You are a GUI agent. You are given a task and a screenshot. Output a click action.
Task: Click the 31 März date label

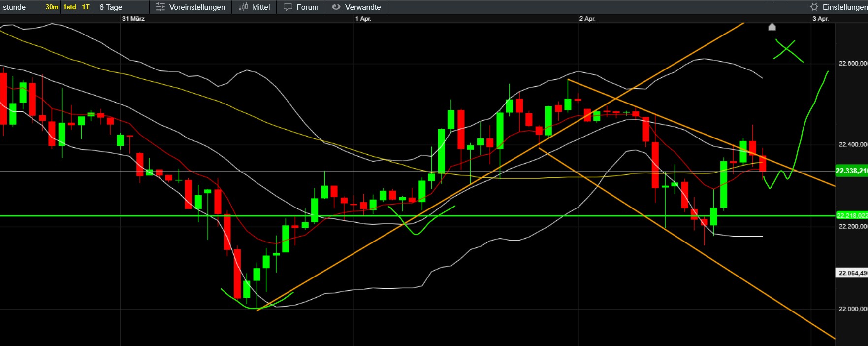pyautogui.click(x=133, y=19)
